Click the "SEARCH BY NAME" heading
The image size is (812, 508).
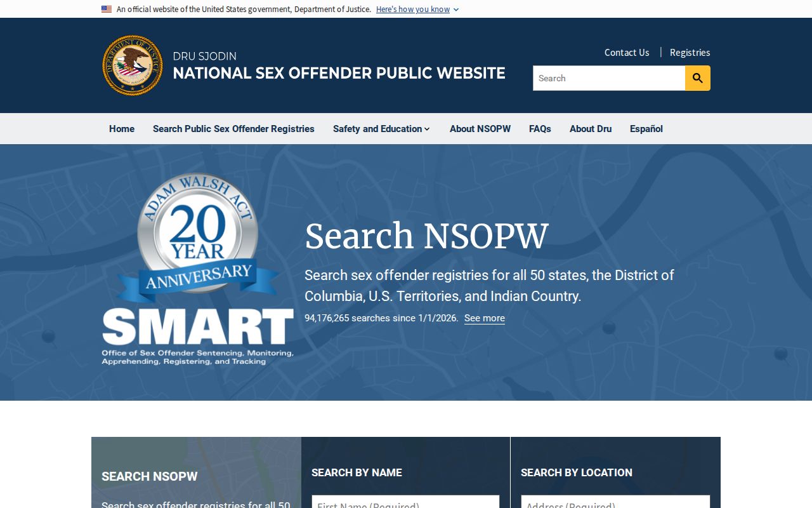click(x=357, y=472)
